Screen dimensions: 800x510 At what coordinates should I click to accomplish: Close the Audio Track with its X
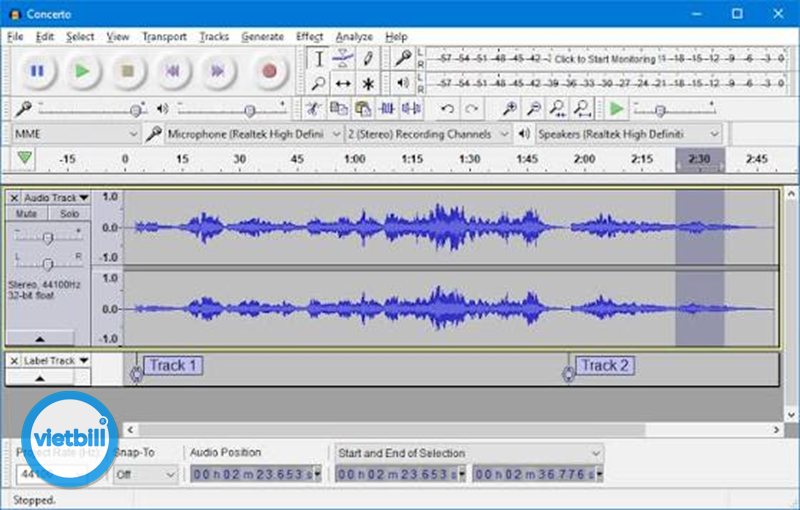(x=14, y=198)
